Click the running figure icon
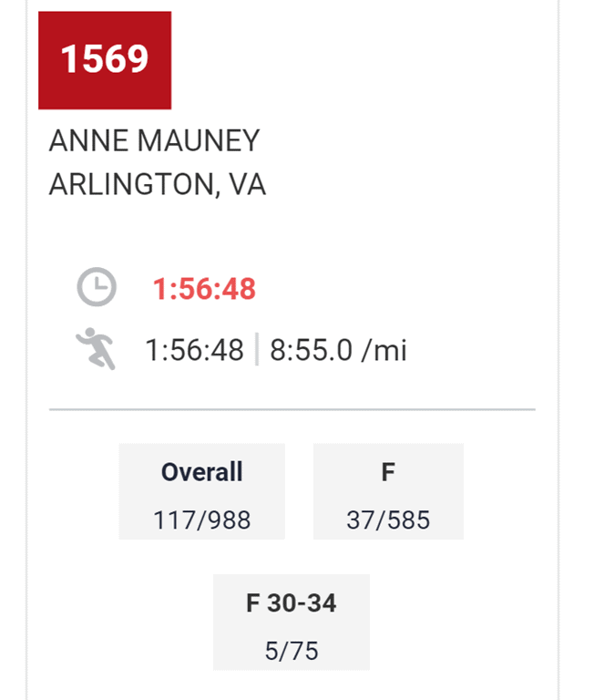The image size is (594, 700). pyautogui.click(x=96, y=349)
